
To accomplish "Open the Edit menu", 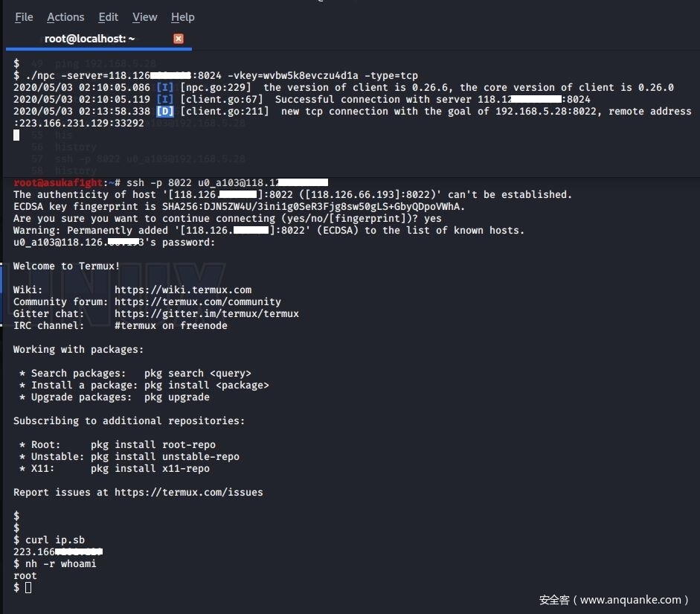I will coord(109,17).
